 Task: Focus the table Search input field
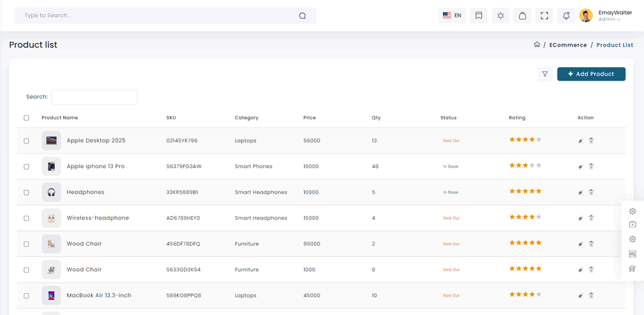[x=94, y=97]
